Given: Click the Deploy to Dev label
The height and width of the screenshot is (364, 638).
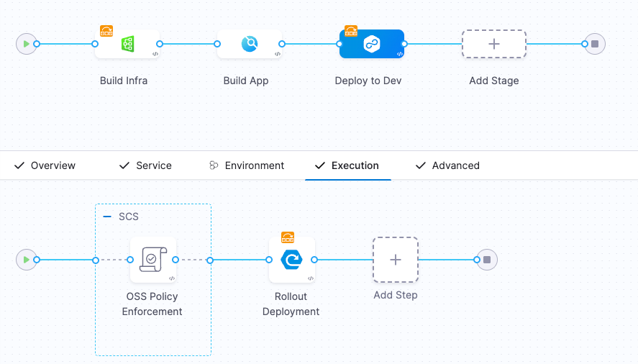Looking at the screenshot, I should coord(368,81).
